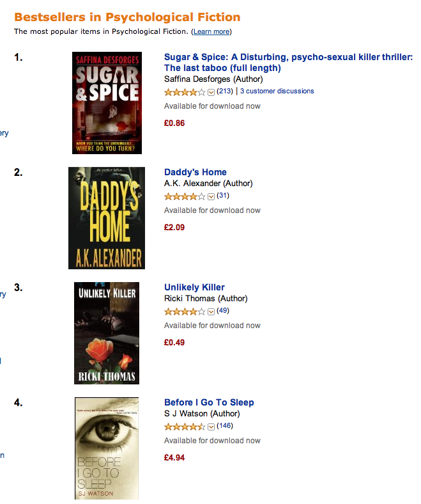Open the Before I Go To Sleep cover

point(107,448)
